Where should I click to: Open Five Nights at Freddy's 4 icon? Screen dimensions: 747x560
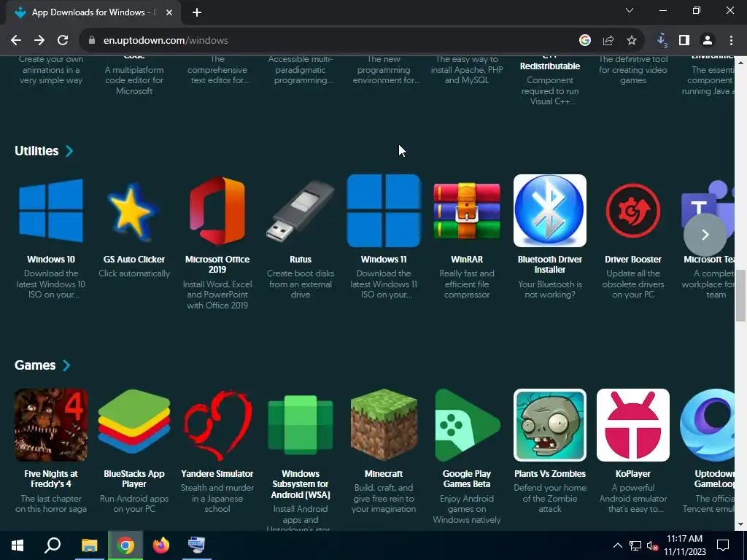(51, 425)
